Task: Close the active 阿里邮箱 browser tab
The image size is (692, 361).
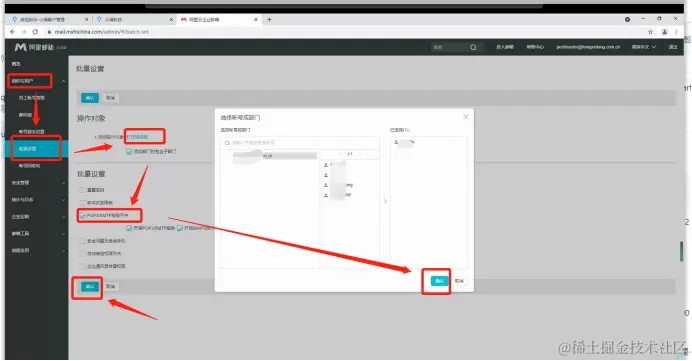Action: coord(256,19)
